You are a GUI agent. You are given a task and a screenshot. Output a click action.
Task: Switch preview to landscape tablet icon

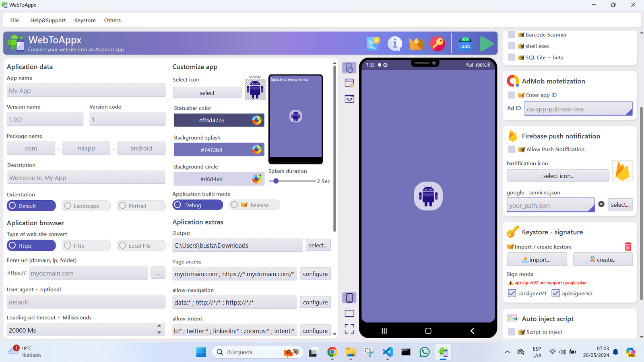[349, 313]
